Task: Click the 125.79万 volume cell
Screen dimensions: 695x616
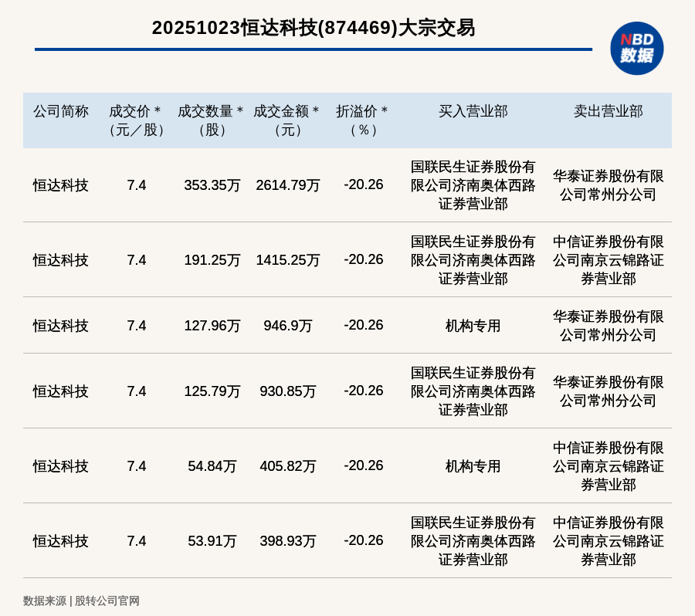Action: 212,391
